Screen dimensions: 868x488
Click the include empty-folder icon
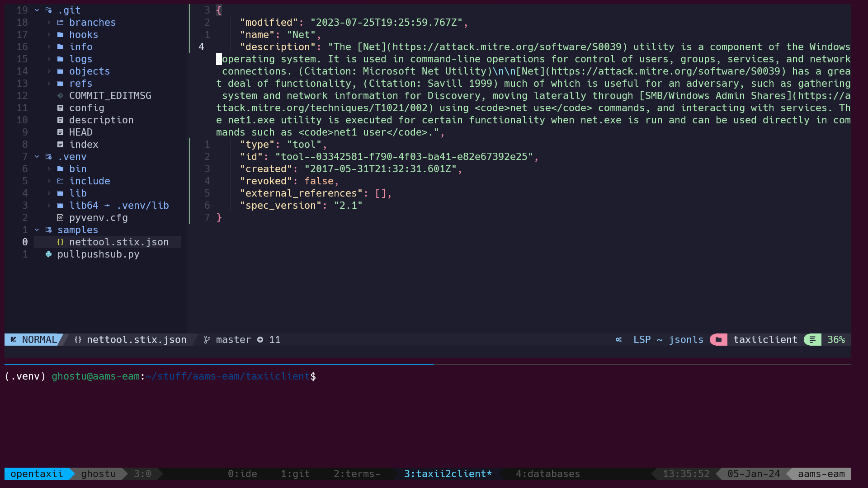click(x=61, y=181)
